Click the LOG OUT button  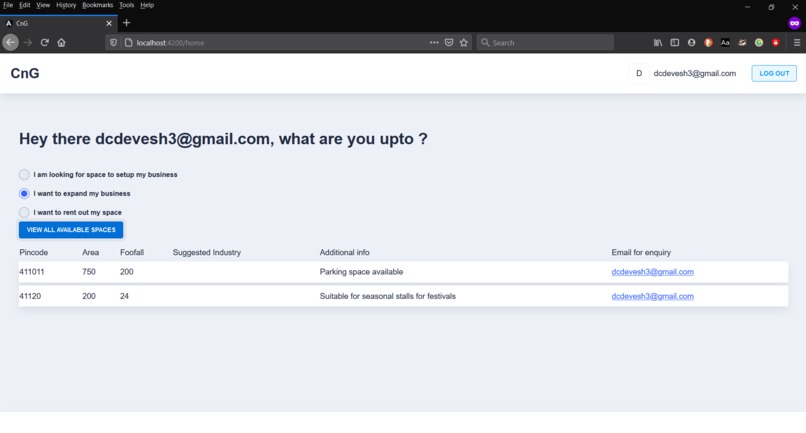click(x=774, y=74)
